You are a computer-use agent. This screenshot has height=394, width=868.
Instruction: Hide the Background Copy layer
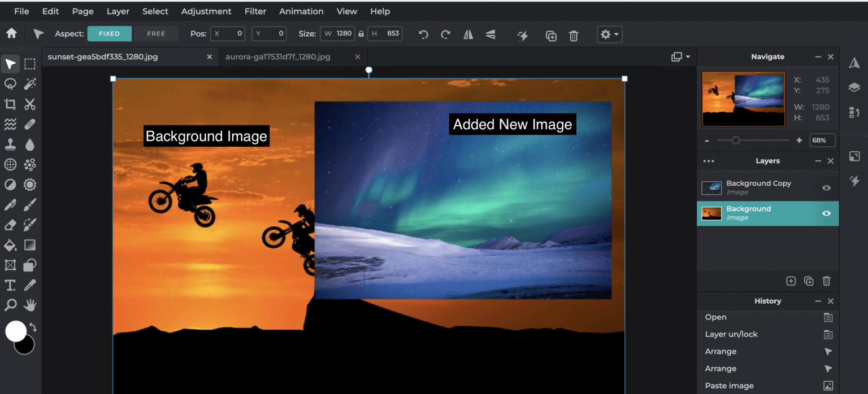826,187
